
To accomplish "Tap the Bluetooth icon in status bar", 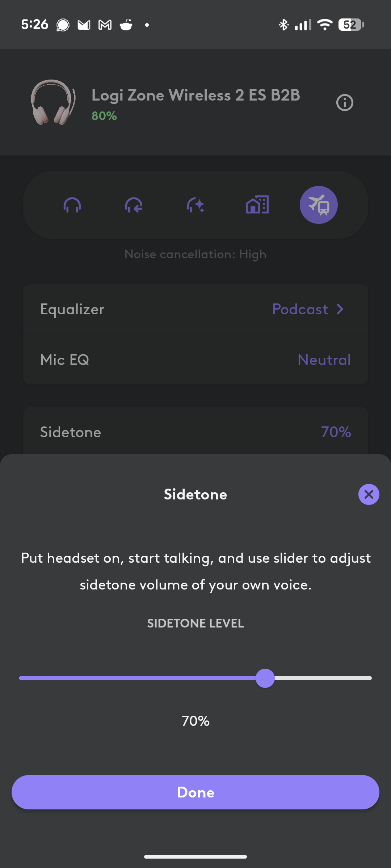I will point(283,25).
